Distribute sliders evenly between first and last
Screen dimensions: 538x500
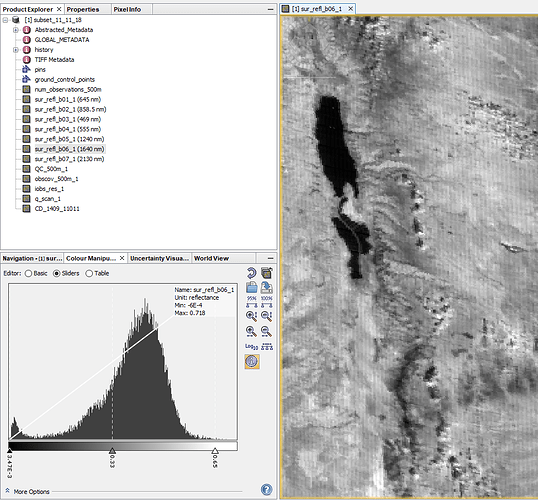tap(267, 347)
